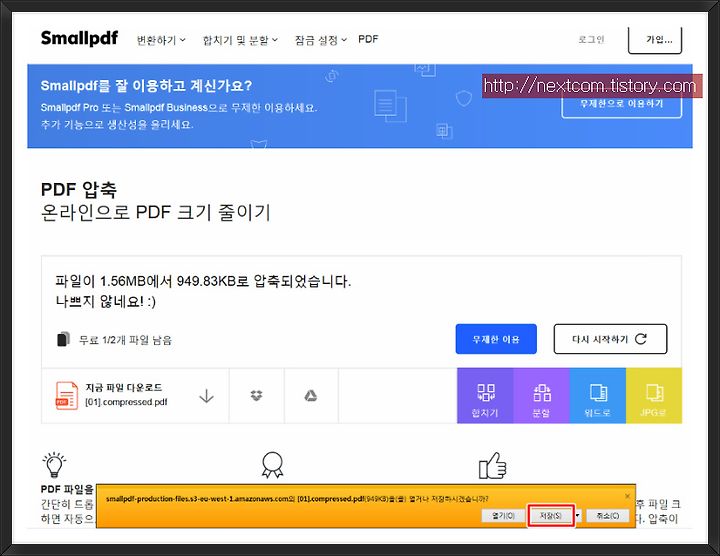Open the JPG로 conversion tile
The height and width of the screenshot is (556, 720).
654,396
